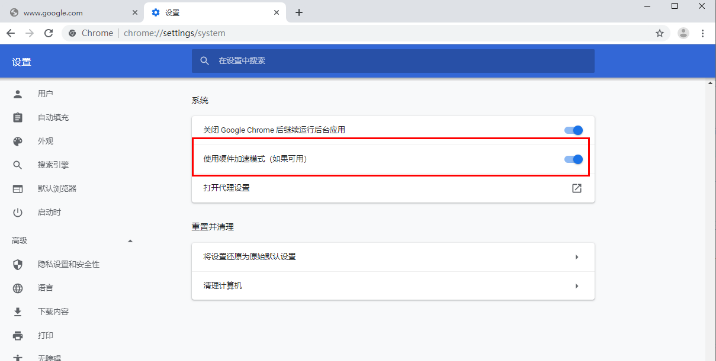Click the 清理计算机 row label

tap(222, 286)
